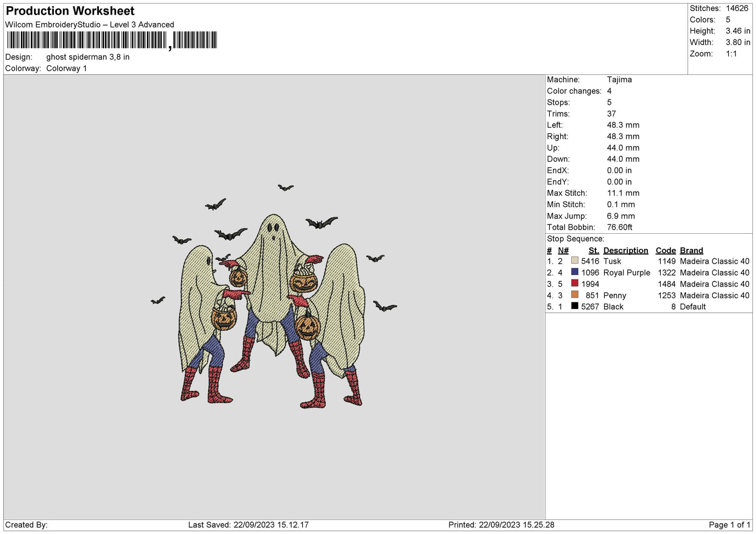
Task: Click the 'Code' column header
Action: [x=666, y=251]
